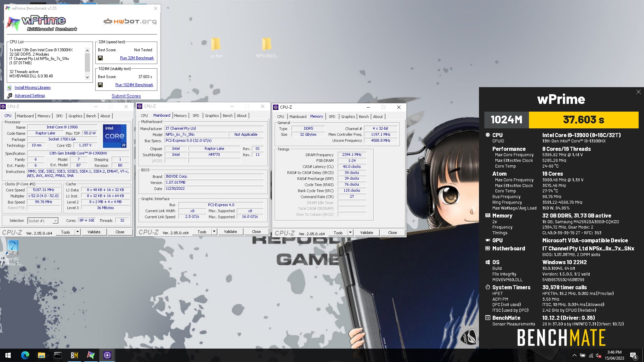The image size is (644, 362).
Task: Click the Install Missing Libraries icon
Action: click(9, 88)
